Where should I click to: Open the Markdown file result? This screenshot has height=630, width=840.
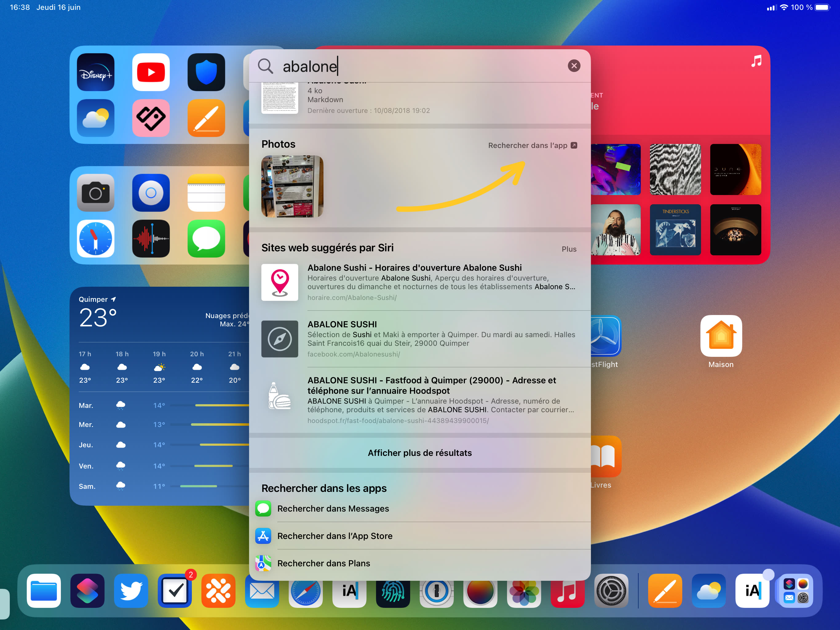420,100
